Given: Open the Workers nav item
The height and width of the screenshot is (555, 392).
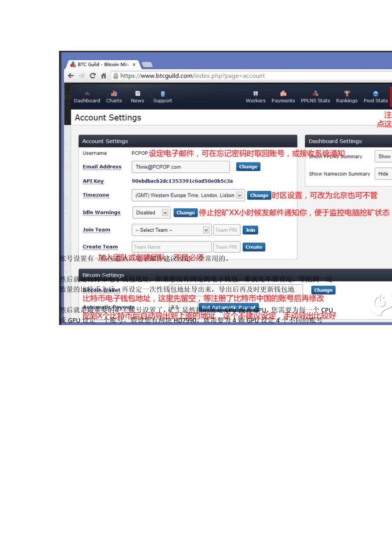Looking at the screenshot, I should 255,97.
